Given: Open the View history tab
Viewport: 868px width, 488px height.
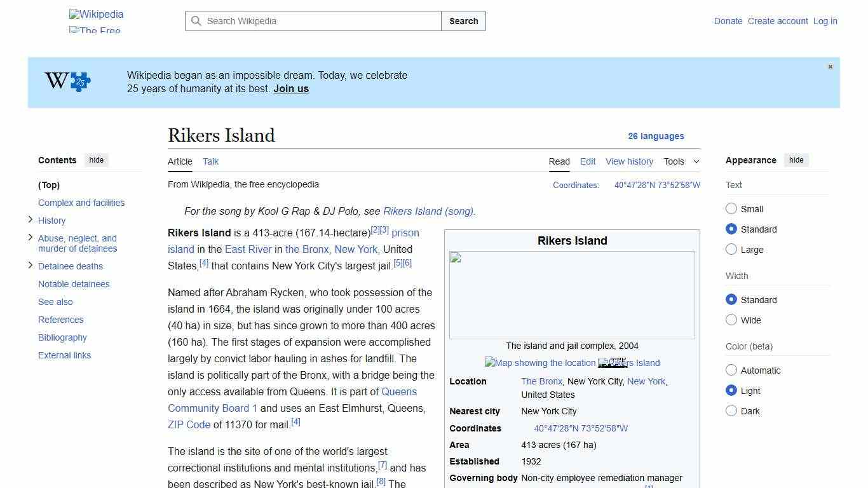Looking at the screenshot, I should [629, 161].
